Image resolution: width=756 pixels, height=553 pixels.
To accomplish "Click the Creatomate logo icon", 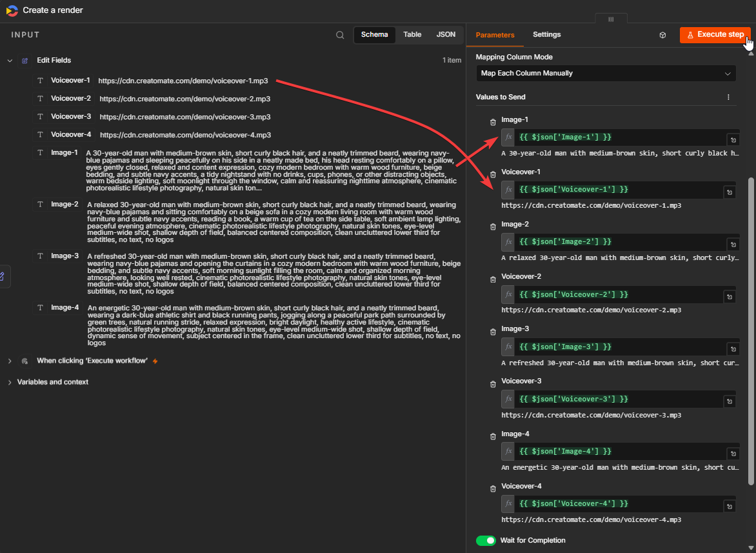I will pos(12,10).
